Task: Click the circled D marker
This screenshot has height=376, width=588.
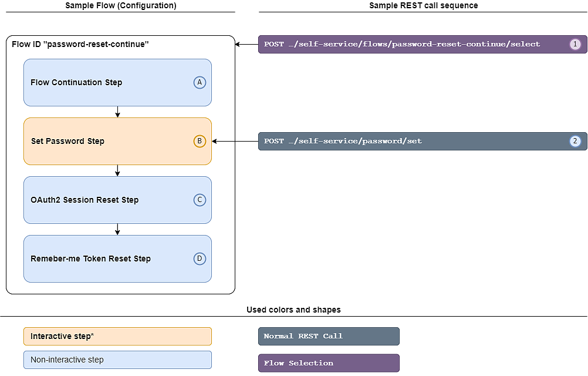Action: click(200, 258)
